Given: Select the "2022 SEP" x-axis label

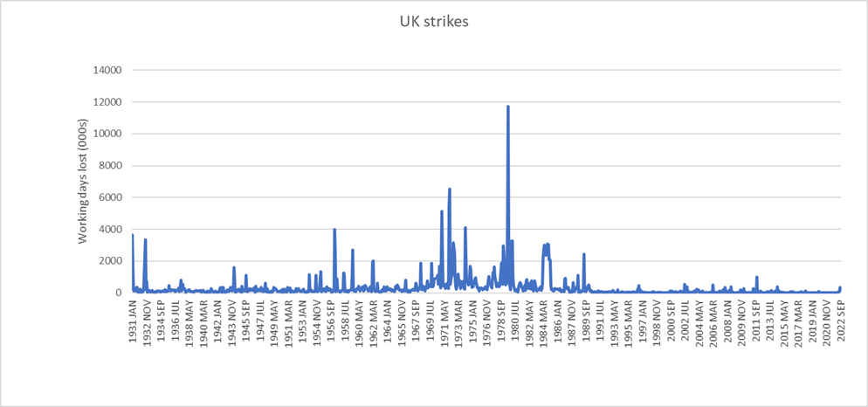Looking at the screenshot, I should click(841, 321).
